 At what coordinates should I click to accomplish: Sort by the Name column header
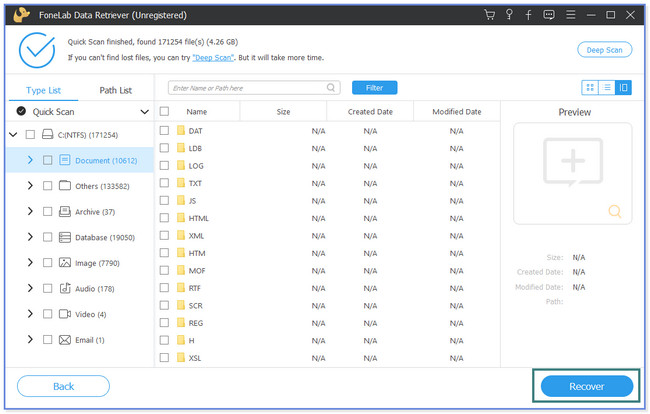tap(196, 111)
